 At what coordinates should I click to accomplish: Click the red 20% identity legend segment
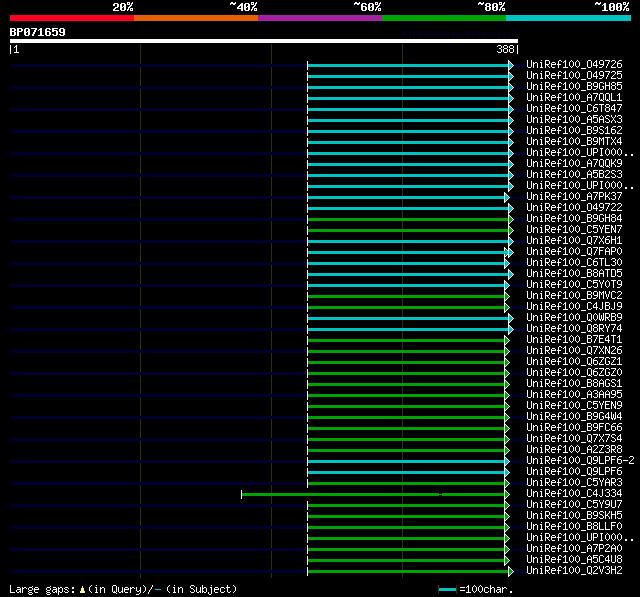(71, 18)
